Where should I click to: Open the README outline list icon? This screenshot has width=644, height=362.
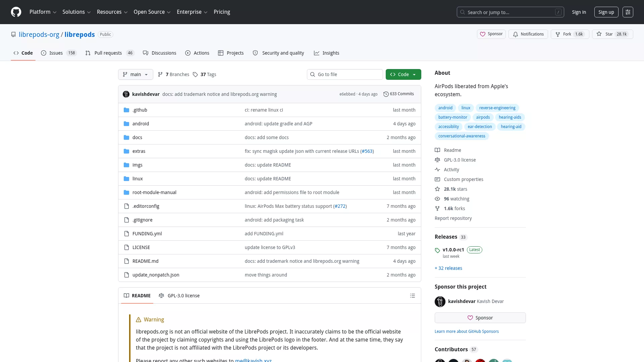[x=413, y=296]
